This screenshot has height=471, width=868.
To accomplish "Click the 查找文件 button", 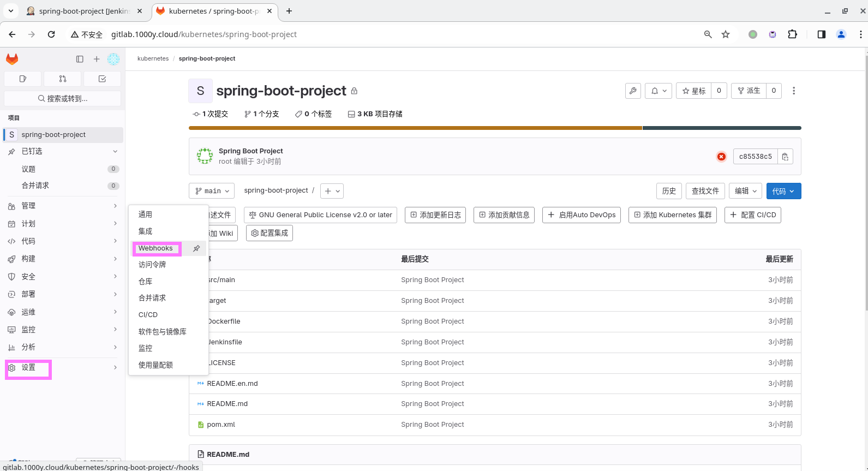I will tap(705, 191).
